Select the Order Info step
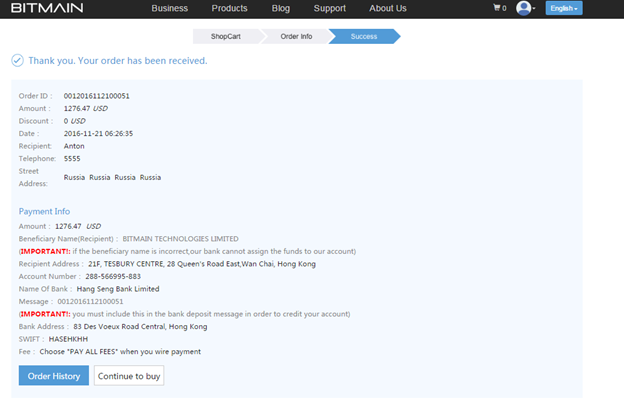 tap(296, 36)
